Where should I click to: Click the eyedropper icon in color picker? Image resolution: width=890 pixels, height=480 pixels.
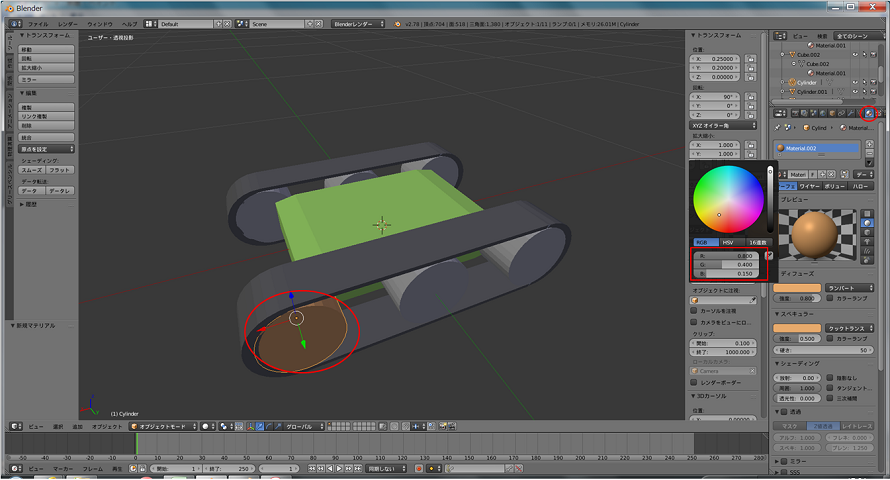tap(769, 256)
